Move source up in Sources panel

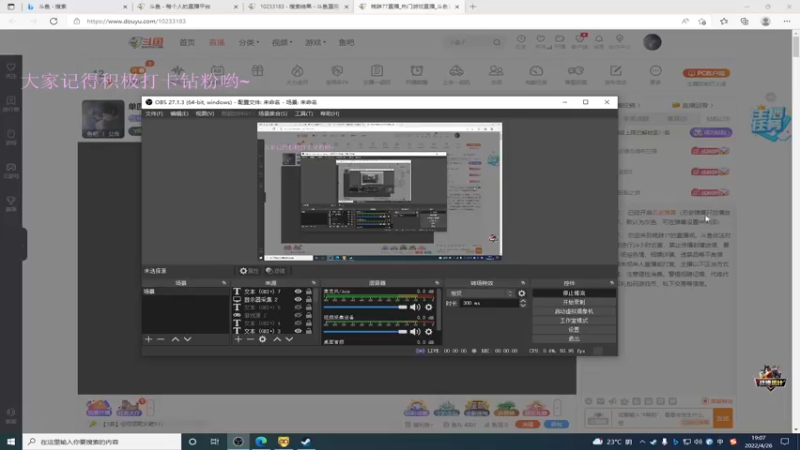pos(277,339)
